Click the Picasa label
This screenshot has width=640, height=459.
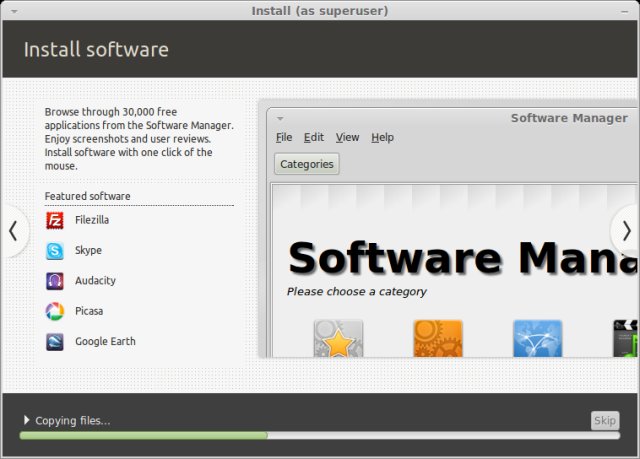point(89,311)
